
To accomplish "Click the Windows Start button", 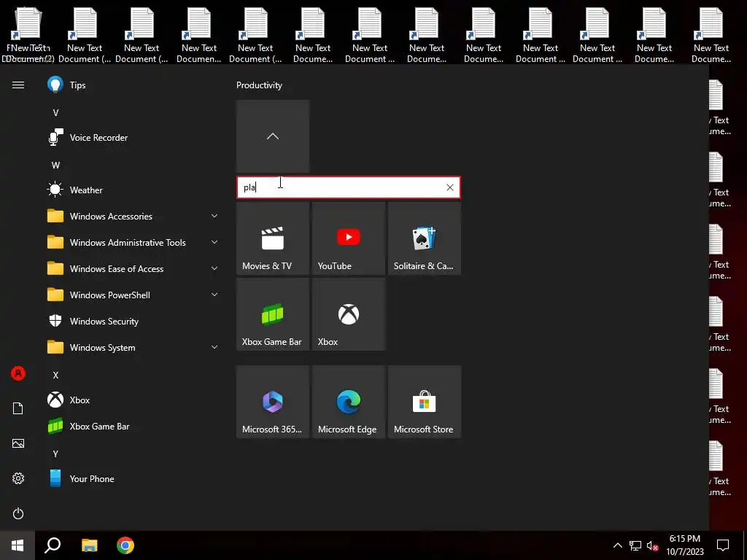I will (18, 545).
